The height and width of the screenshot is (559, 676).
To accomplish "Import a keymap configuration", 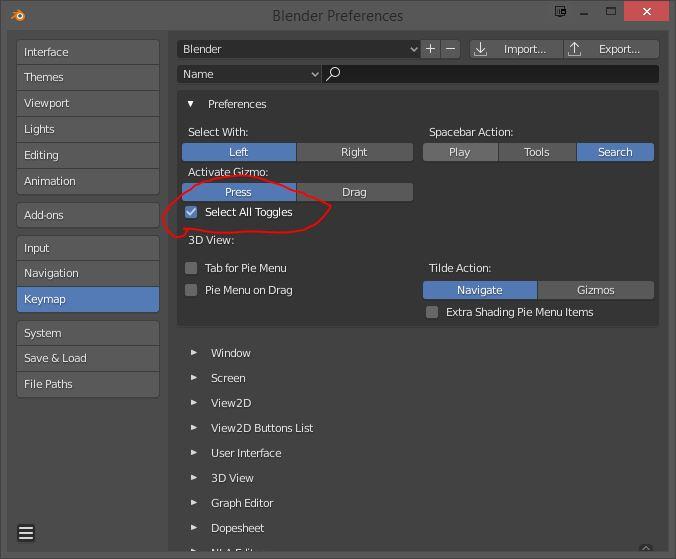I will pyautogui.click(x=516, y=49).
